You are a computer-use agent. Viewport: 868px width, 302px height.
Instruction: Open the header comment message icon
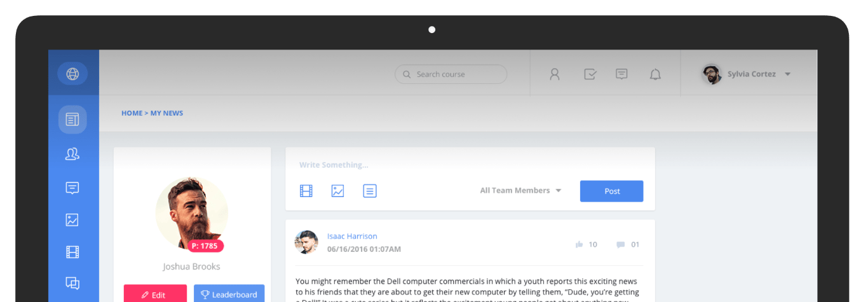[x=621, y=74]
